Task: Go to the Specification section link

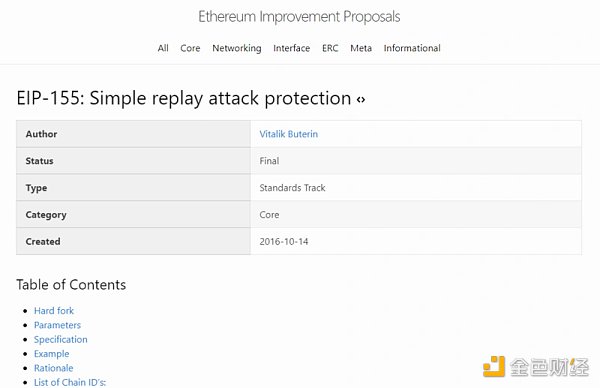Action: click(x=60, y=339)
